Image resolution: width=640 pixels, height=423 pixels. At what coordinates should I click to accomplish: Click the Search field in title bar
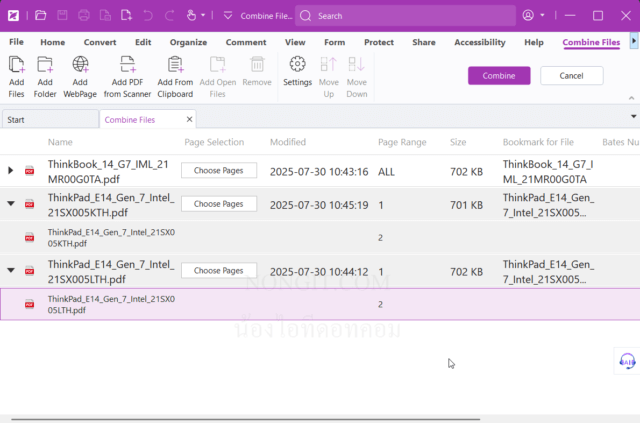(x=405, y=16)
